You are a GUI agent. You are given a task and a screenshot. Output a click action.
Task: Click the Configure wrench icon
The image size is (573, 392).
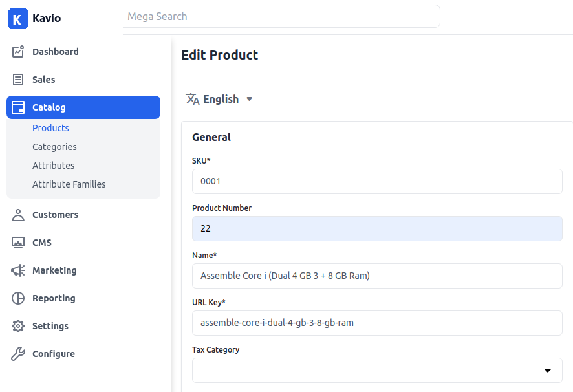pyautogui.click(x=18, y=354)
